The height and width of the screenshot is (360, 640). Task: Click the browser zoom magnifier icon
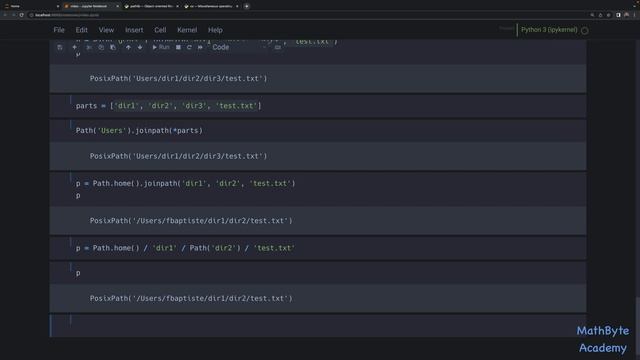tap(592, 15)
